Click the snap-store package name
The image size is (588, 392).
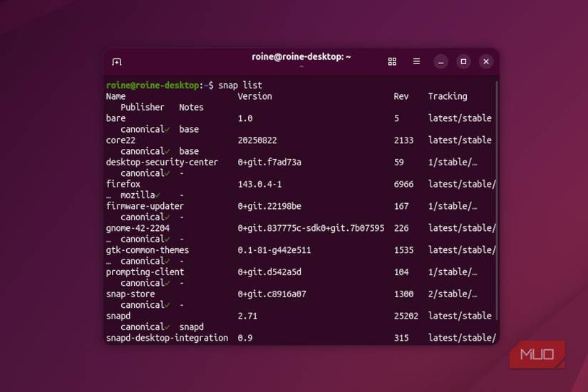pos(130,294)
